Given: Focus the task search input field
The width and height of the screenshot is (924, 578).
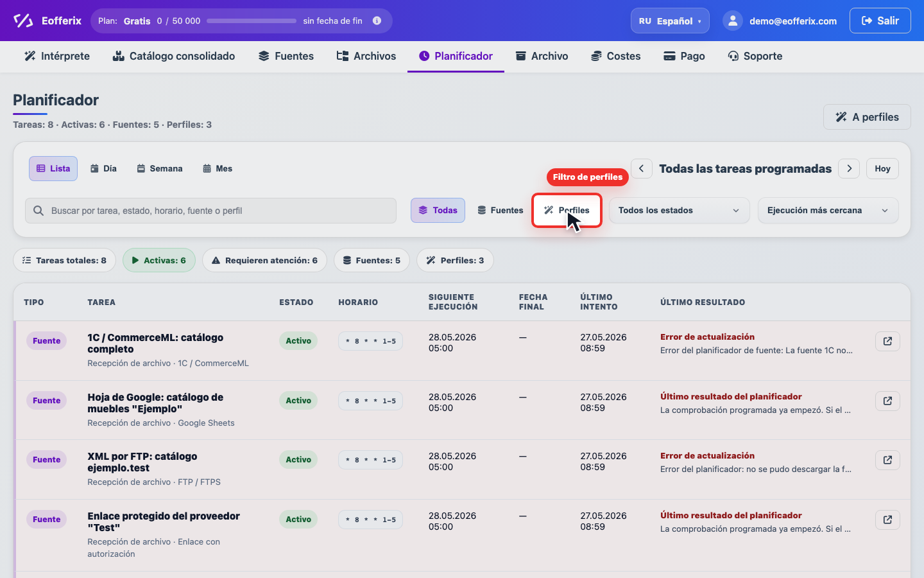Looking at the screenshot, I should pos(210,211).
